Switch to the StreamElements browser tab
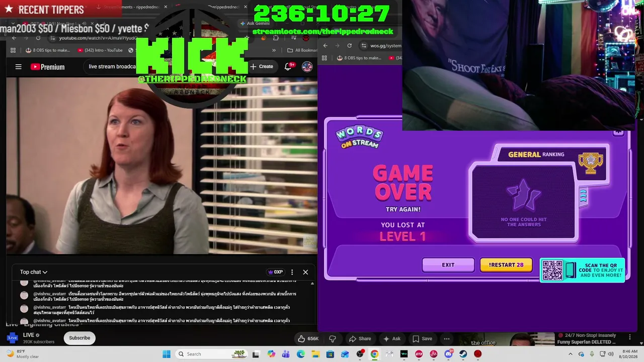The width and height of the screenshot is (644, 362). [132, 7]
